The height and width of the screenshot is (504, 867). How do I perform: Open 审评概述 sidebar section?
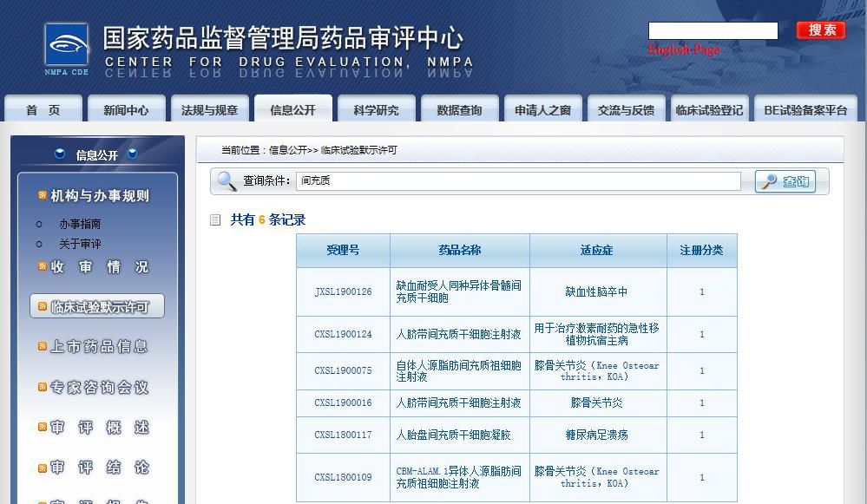100,427
